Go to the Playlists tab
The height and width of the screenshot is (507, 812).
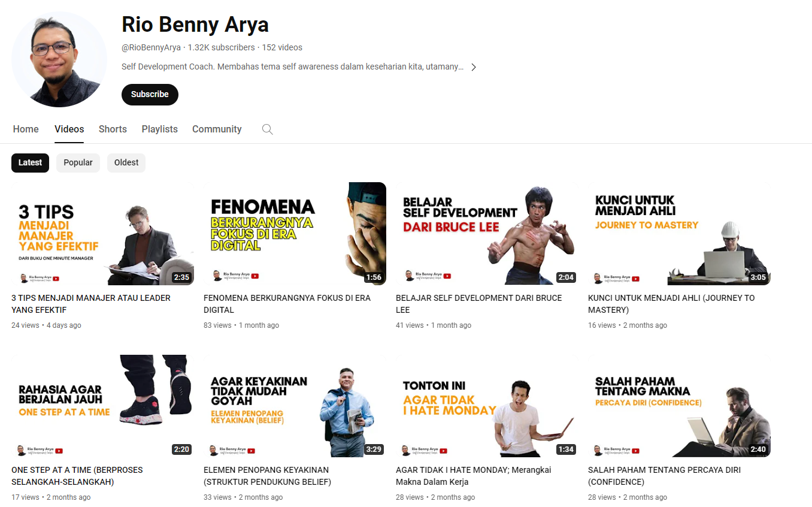[x=159, y=129]
